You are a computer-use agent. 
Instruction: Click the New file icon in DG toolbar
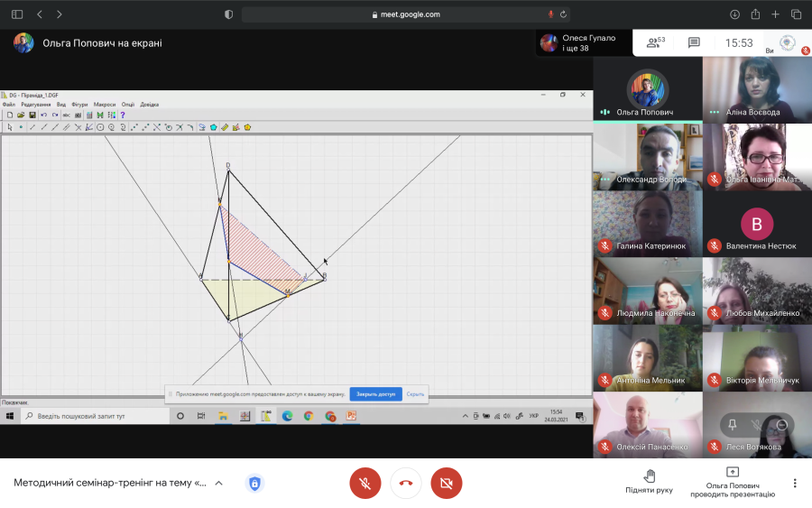point(10,115)
